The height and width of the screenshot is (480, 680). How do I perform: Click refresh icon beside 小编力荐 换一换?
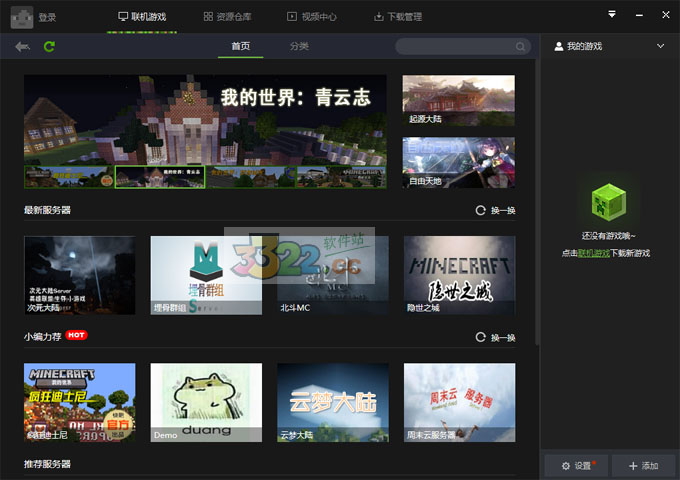click(x=481, y=337)
